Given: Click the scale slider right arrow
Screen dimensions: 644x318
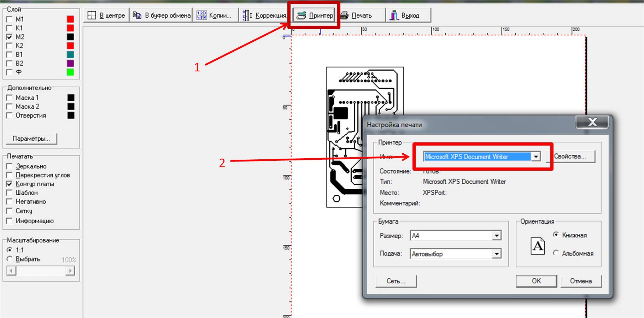Looking at the screenshot, I should click(x=70, y=271).
